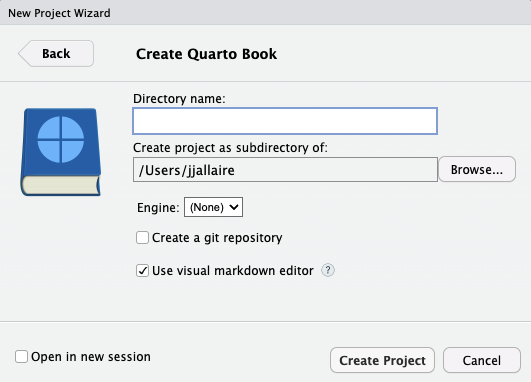
Task: Open the Engine (None) dropdown
Action: (213, 207)
